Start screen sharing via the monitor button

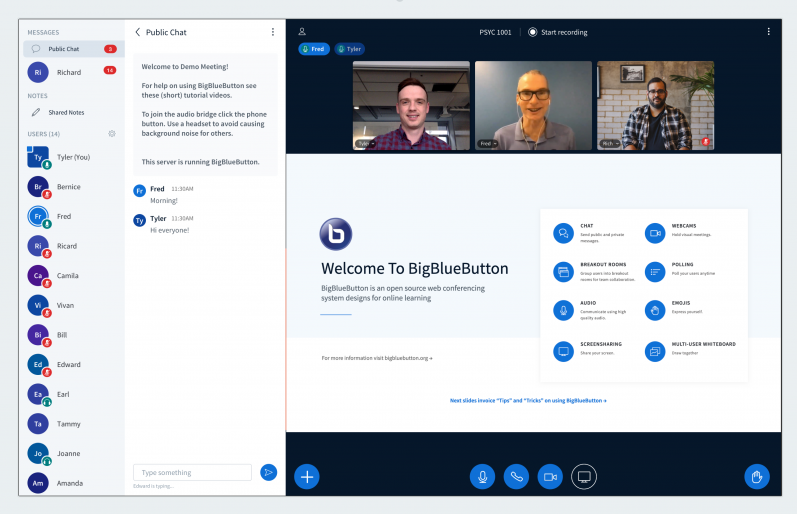tap(584, 476)
